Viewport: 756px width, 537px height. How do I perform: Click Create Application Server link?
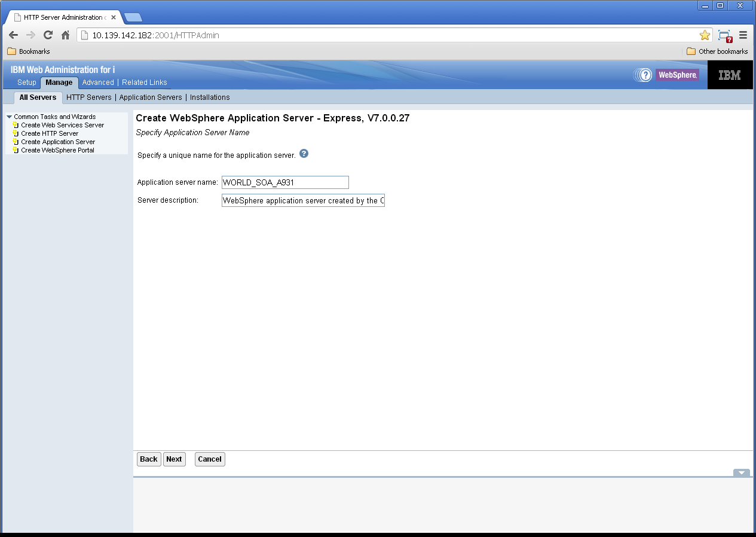tap(58, 142)
